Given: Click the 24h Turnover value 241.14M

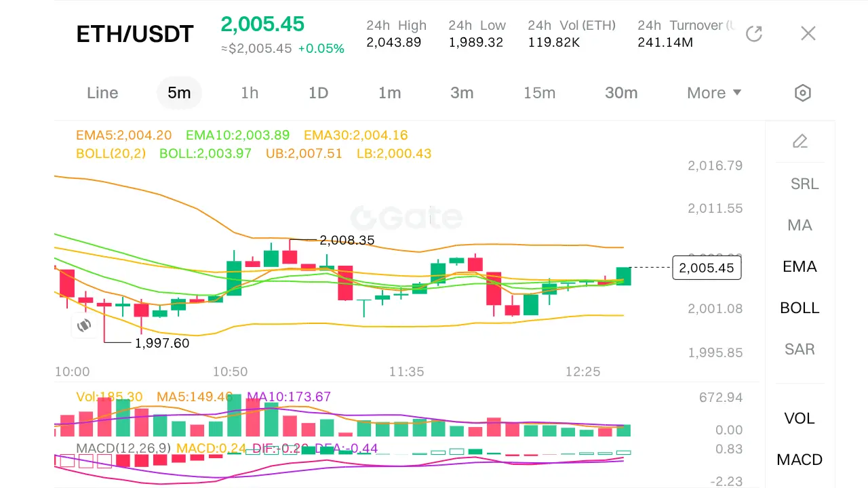Looking at the screenshot, I should 665,43.
